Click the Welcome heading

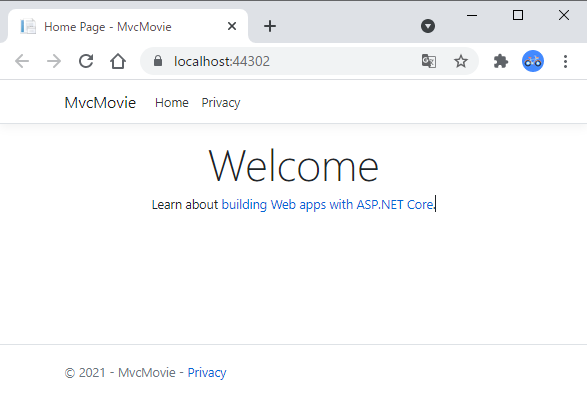click(x=294, y=166)
